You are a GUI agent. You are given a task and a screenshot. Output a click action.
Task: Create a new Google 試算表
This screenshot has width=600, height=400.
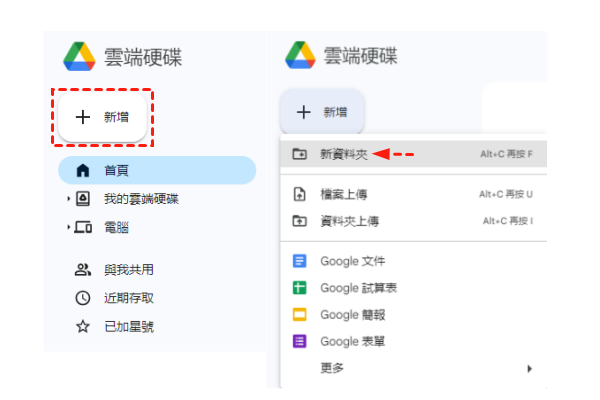[414, 288]
